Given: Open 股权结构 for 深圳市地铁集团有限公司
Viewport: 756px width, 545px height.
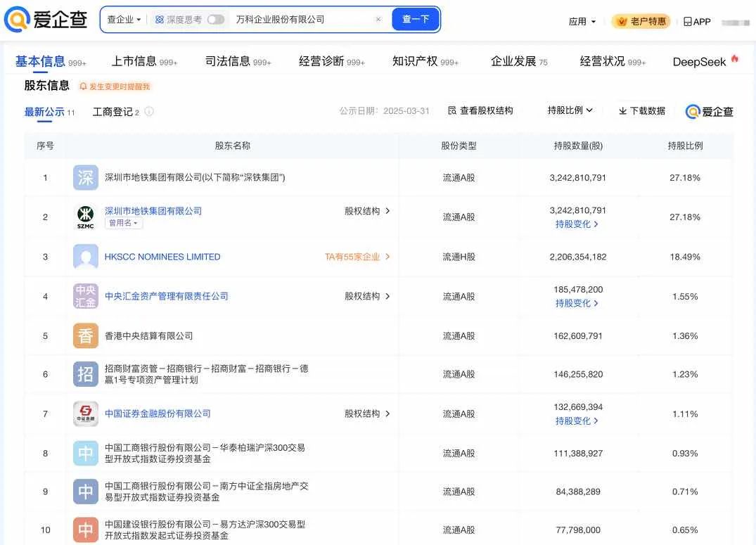Looking at the screenshot, I should (x=367, y=211).
